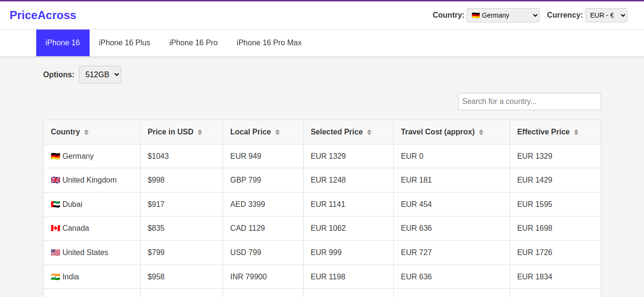644x297 pixels.
Task: Click the EUR 949 local price cell
Action: click(263, 156)
